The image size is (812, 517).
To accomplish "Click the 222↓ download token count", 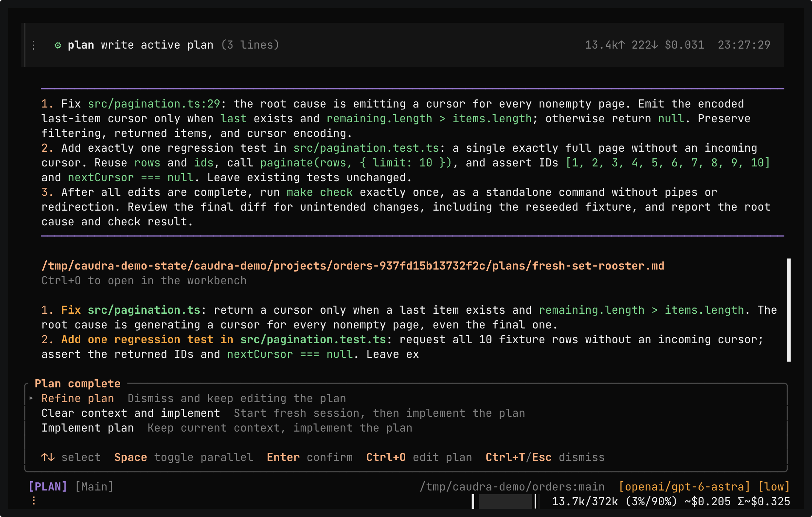I will click(645, 45).
